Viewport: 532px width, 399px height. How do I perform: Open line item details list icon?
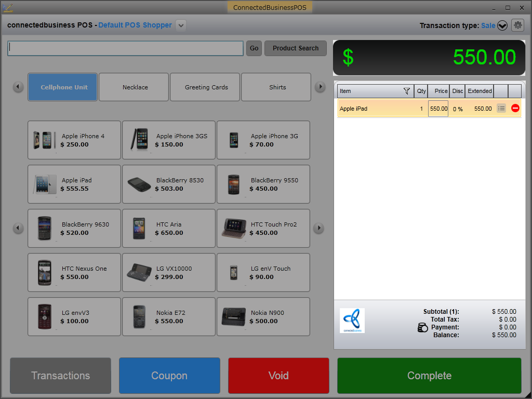point(501,108)
